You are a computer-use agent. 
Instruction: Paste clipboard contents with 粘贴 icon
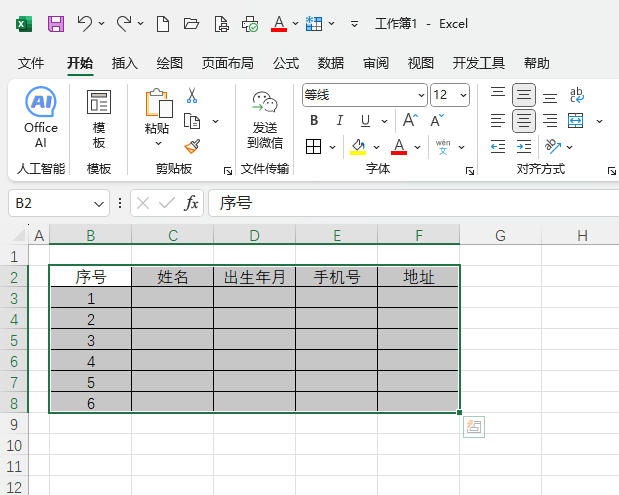point(159,103)
